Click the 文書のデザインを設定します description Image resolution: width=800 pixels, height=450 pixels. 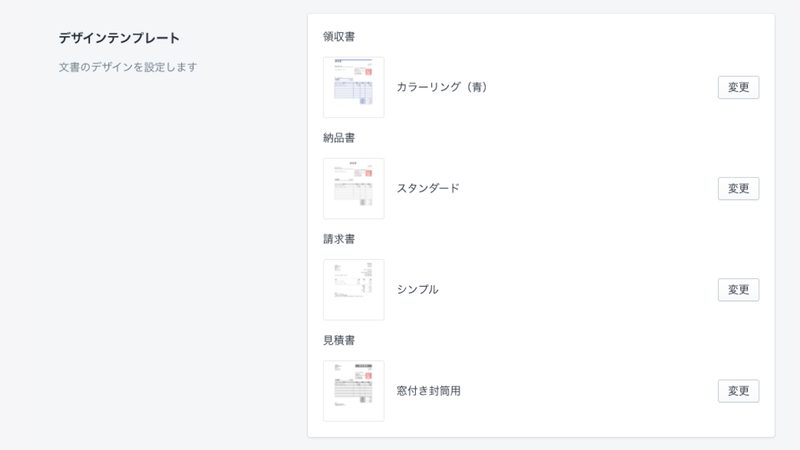tap(128, 67)
